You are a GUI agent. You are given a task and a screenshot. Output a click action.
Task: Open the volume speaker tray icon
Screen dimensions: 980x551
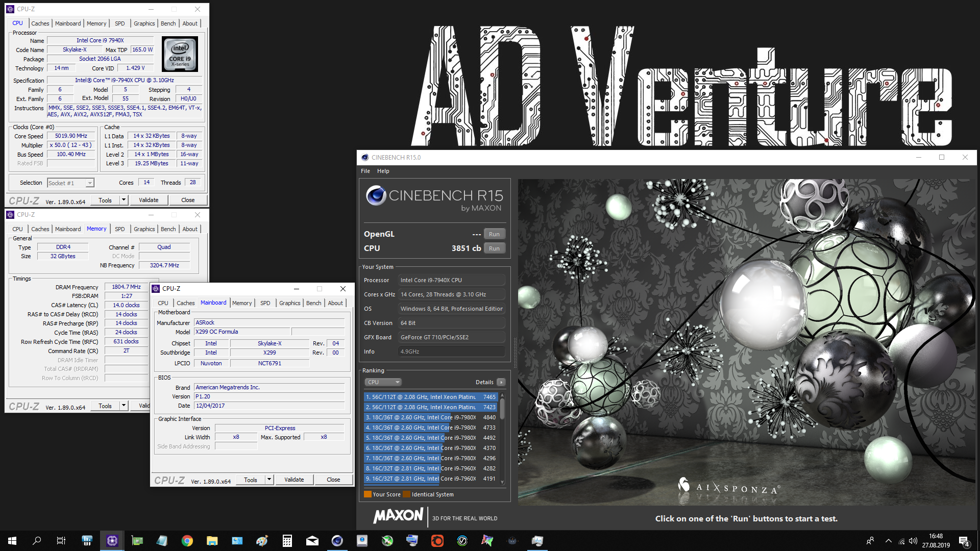(913, 541)
